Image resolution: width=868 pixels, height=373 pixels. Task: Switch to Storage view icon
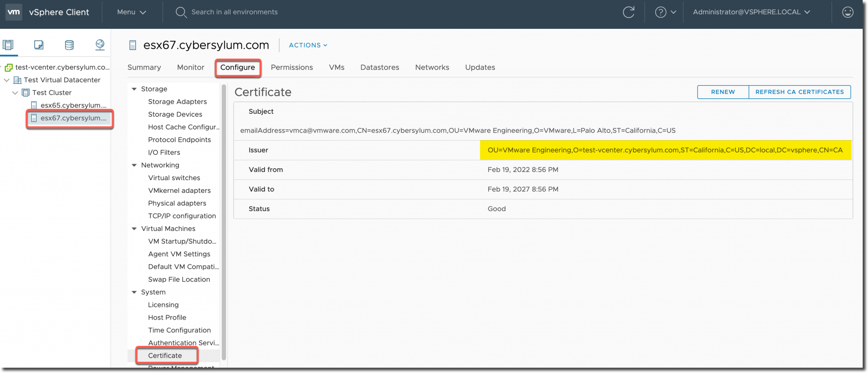coord(69,45)
